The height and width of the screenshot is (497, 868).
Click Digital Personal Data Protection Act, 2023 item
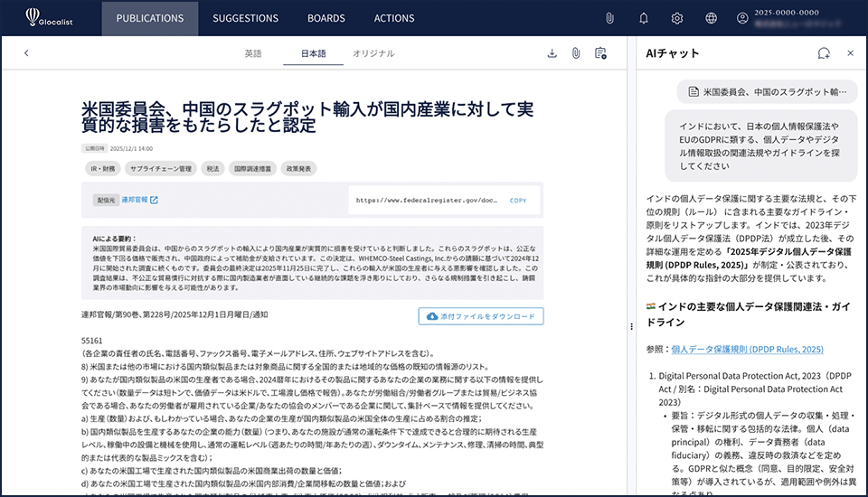pyautogui.click(x=755, y=389)
